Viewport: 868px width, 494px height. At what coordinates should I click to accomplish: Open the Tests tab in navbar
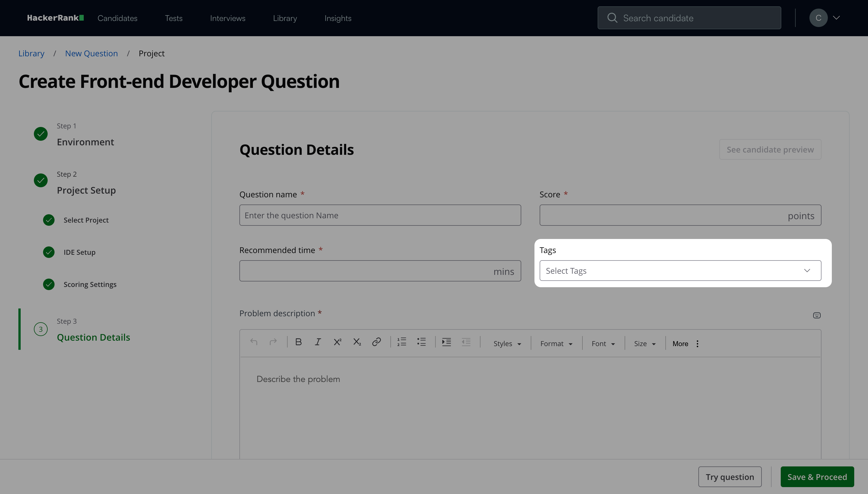pyautogui.click(x=174, y=18)
